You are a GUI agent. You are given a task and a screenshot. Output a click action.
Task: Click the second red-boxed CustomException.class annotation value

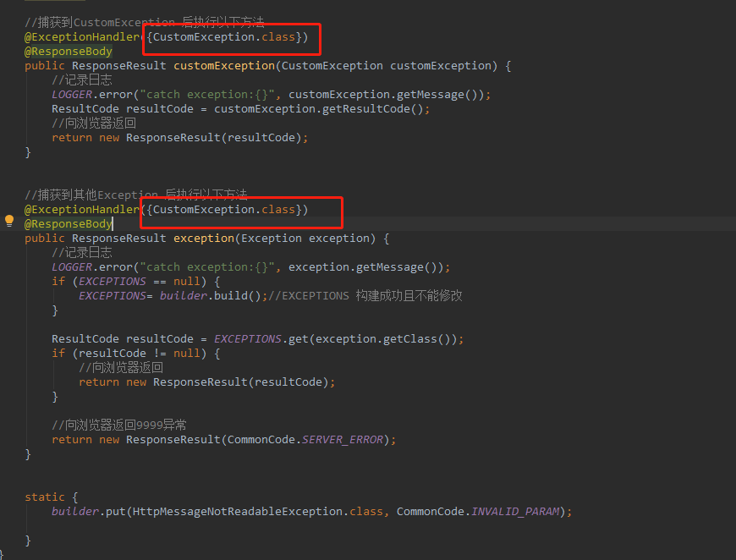[226, 209]
